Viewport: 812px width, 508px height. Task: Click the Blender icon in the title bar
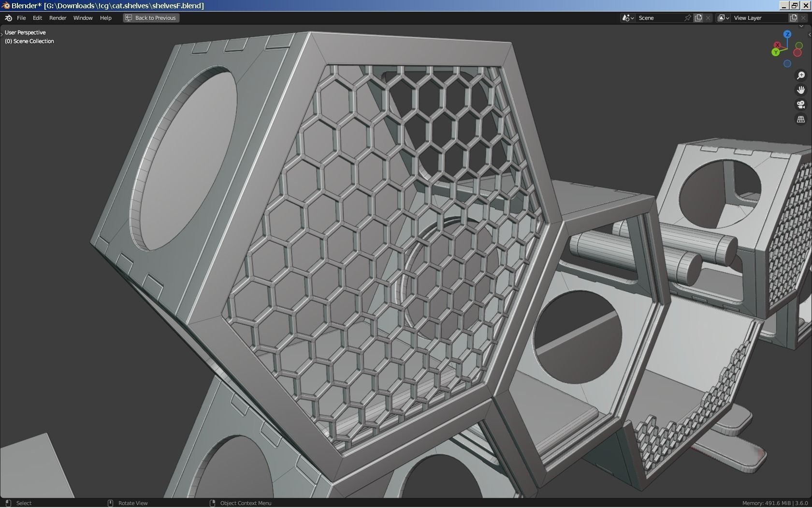click(6, 5)
